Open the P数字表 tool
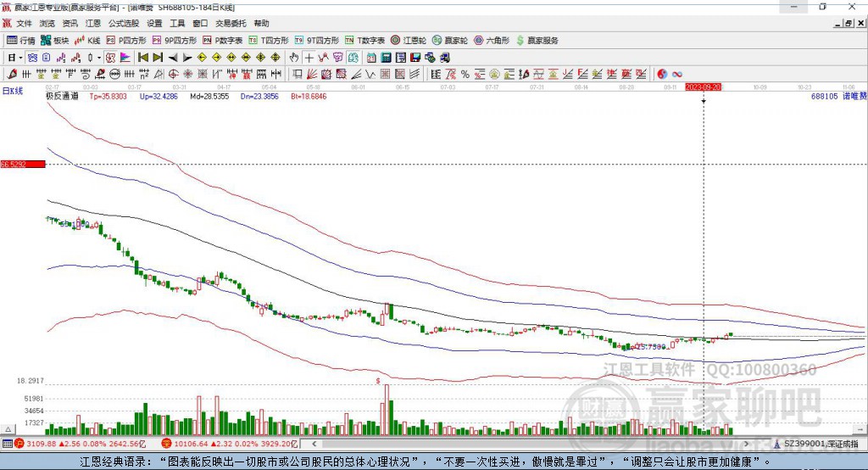868x470 pixels. [223, 41]
